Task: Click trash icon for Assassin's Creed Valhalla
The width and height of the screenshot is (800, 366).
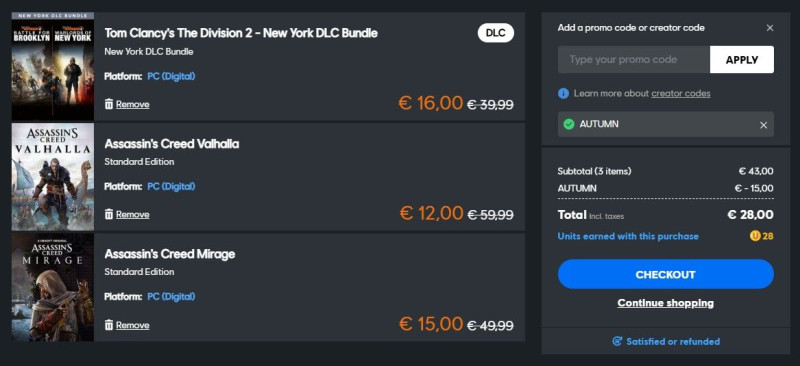Action: pos(109,214)
